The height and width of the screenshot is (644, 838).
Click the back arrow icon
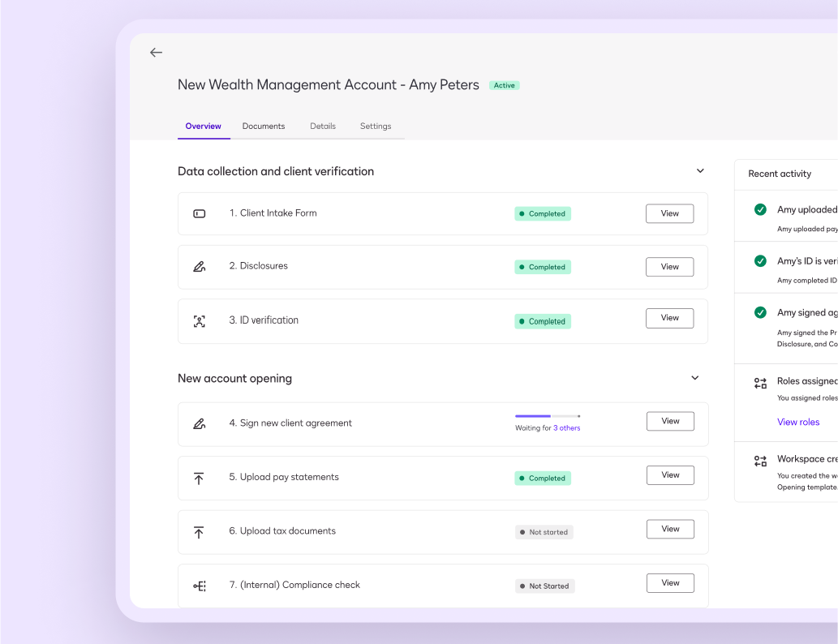(156, 53)
